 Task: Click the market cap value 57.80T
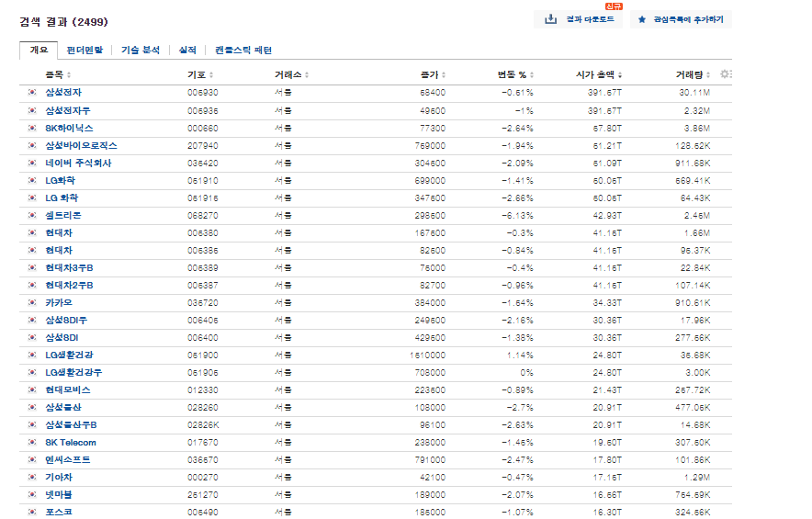pos(607,128)
